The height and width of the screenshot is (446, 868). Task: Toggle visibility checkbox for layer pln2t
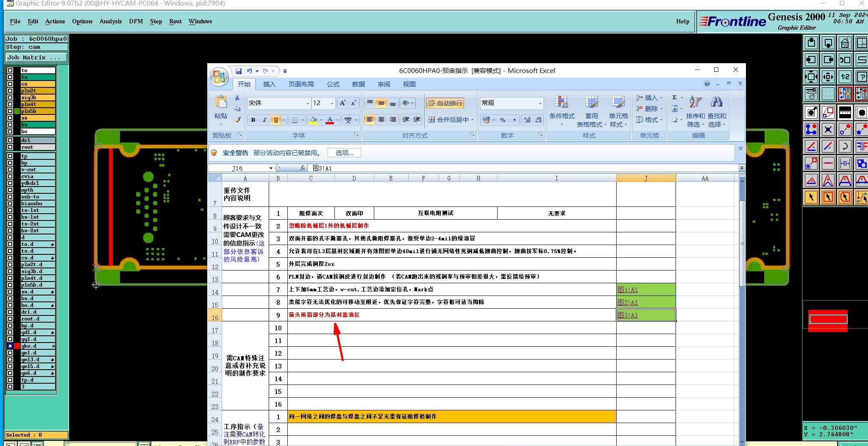pos(10,91)
